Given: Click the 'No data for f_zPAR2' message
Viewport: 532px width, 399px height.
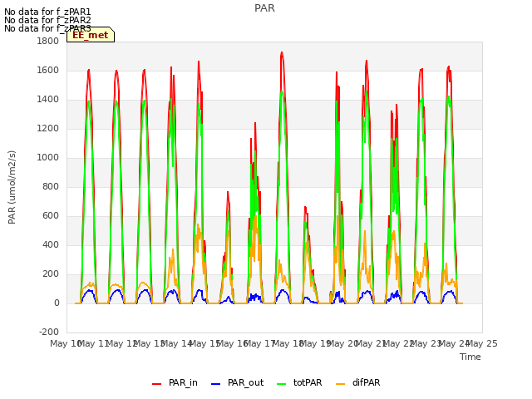Looking at the screenshot, I should (x=47, y=20).
